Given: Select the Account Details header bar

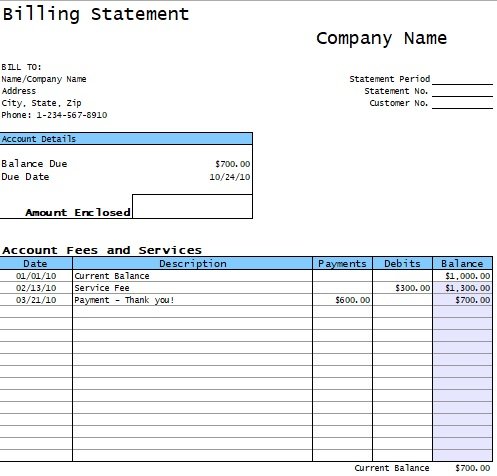Looking at the screenshot, I should (x=126, y=139).
